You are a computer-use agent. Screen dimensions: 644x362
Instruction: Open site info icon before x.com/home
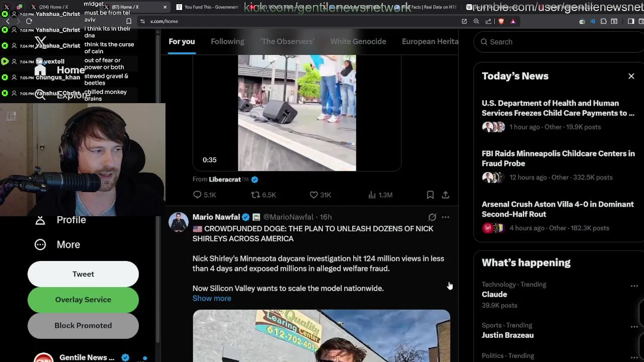tap(143, 21)
